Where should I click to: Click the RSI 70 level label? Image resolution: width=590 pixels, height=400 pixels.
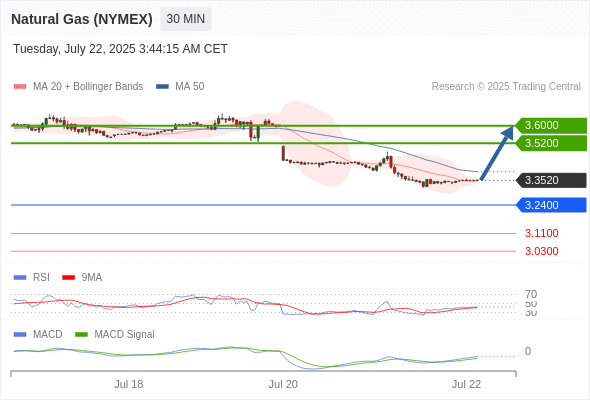point(531,294)
